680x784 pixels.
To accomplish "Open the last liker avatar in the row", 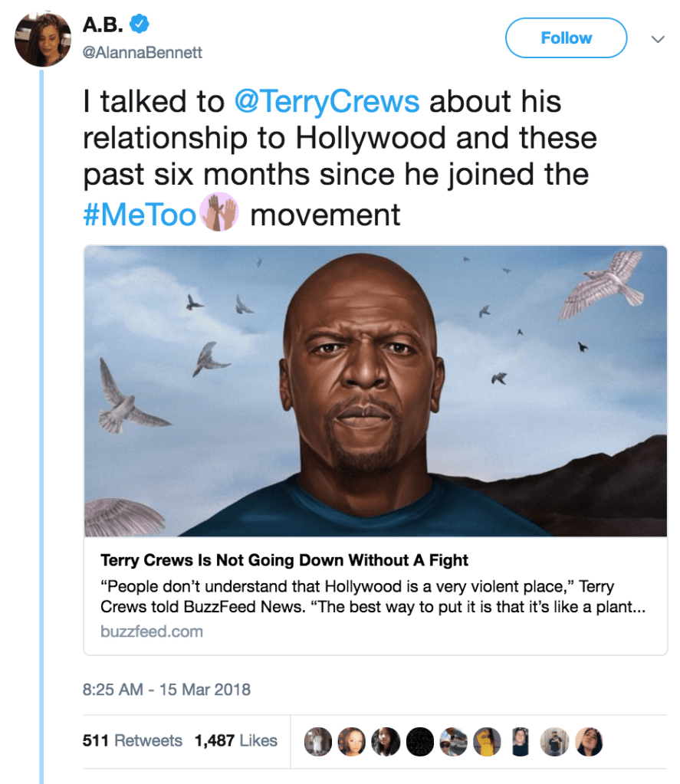I will [589, 741].
